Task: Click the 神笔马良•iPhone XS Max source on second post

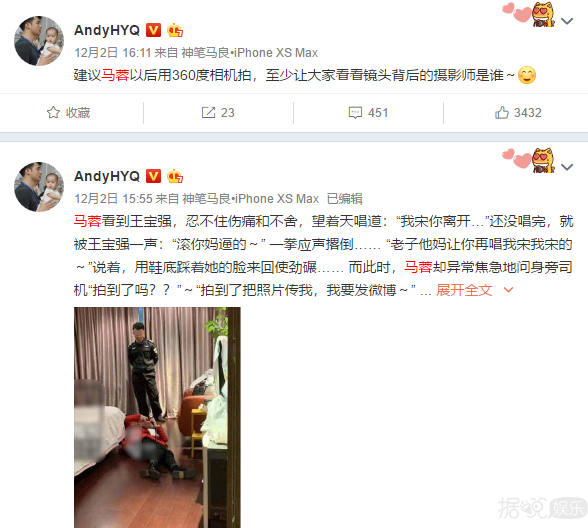Action: pyautogui.click(x=250, y=198)
